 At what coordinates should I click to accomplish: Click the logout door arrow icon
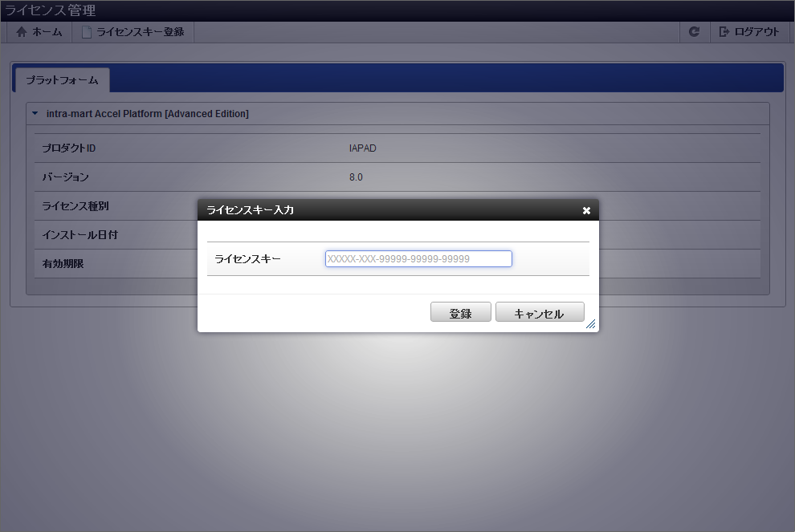coord(724,32)
